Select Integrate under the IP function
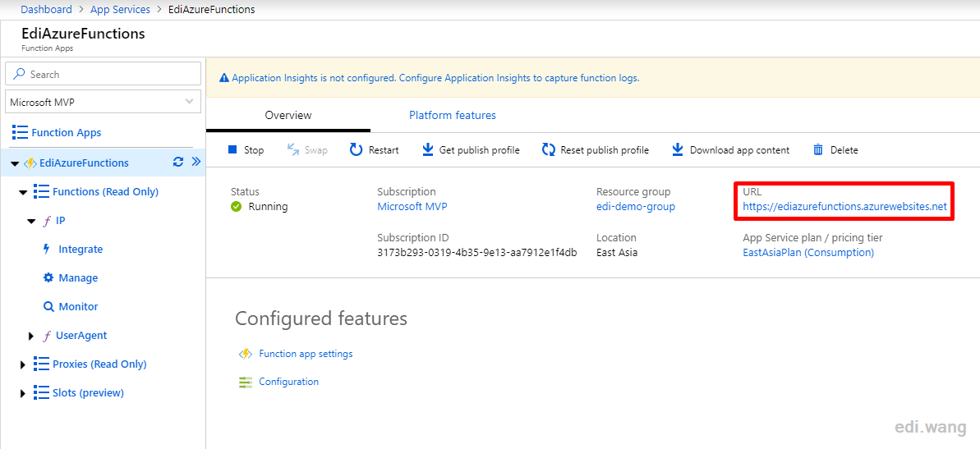The image size is (980, 449). [x=81, y=250]
